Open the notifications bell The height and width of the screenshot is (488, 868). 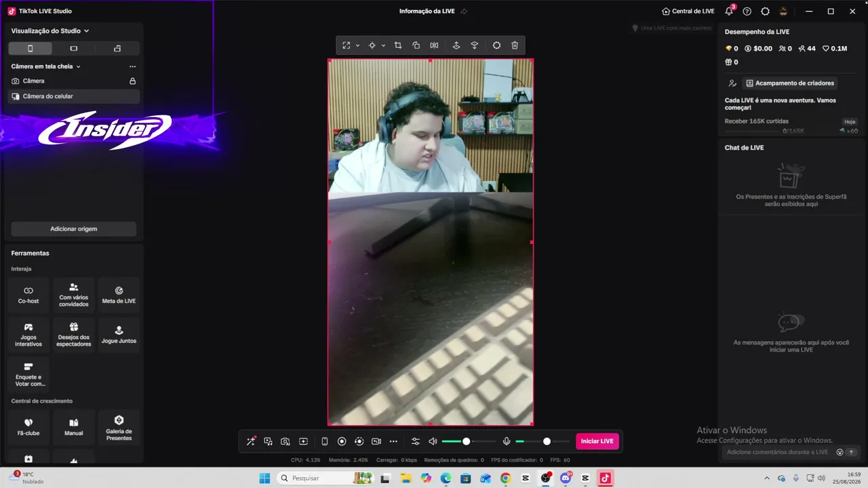click(x=729, y=12)
